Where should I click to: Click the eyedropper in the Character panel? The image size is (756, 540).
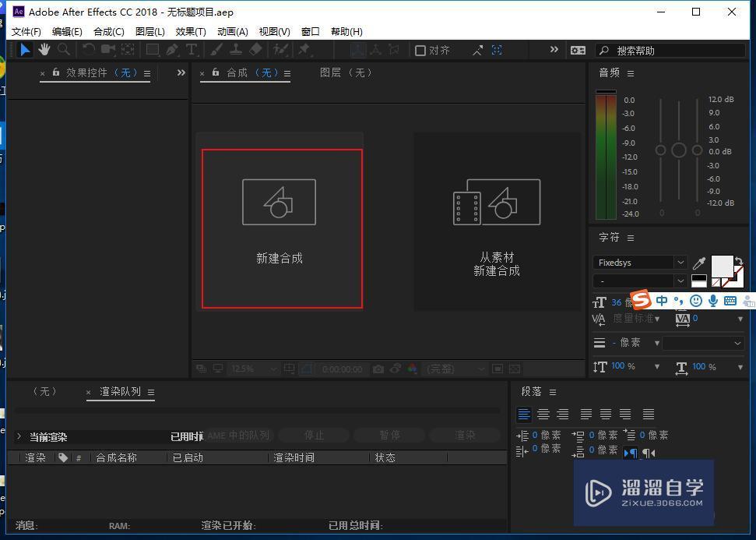pos(698,263)
